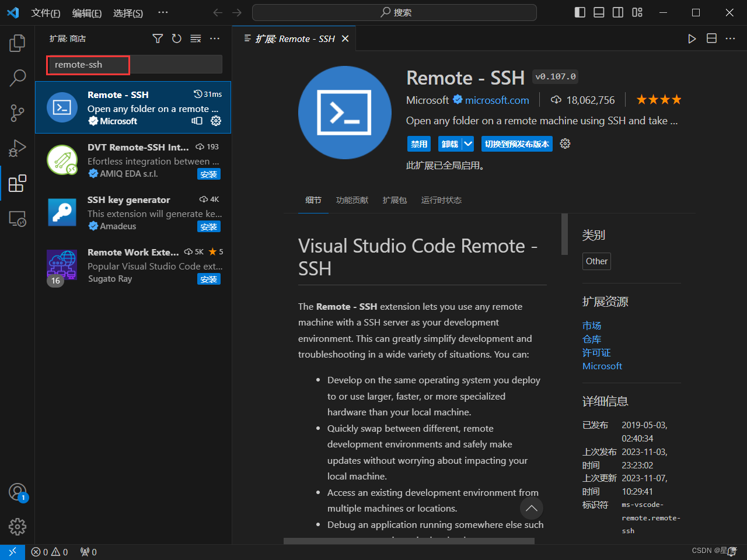Open the 许可证 license link
This screenshot has height=560, width=747.
pos(596,352)
